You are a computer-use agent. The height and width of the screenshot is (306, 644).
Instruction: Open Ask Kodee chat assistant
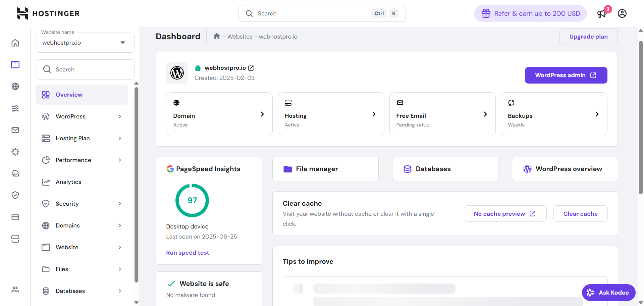(x=608, y=293)
